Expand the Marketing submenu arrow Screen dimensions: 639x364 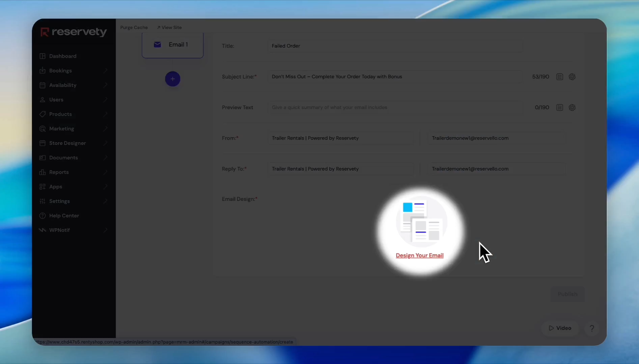click(105, 128)
